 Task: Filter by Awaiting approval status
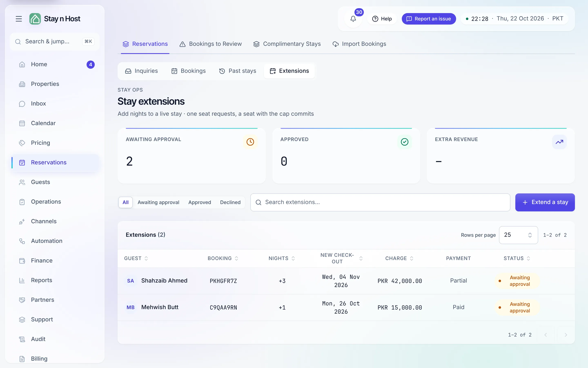[158, 202]
